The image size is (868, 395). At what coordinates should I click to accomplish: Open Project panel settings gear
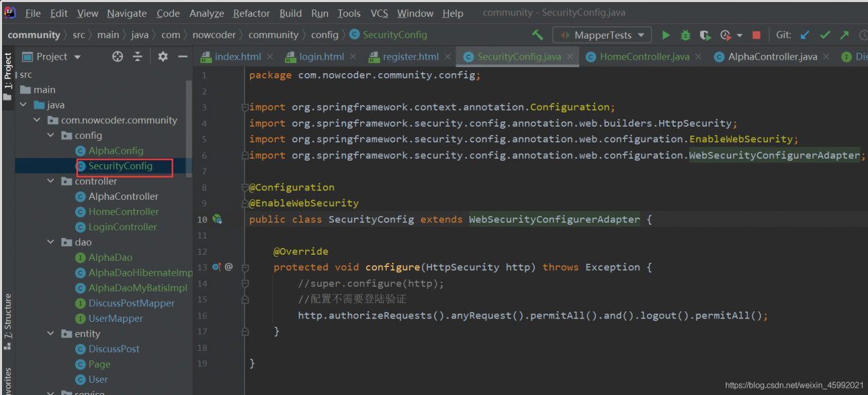[163, 57]
